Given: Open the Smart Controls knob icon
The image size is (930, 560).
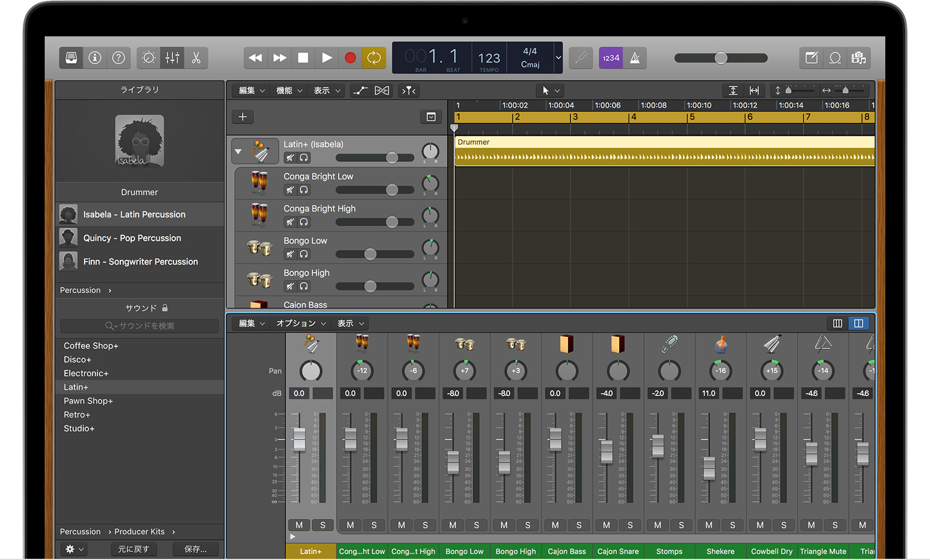Looking at the screenshot, I should [x=148, y=58].
